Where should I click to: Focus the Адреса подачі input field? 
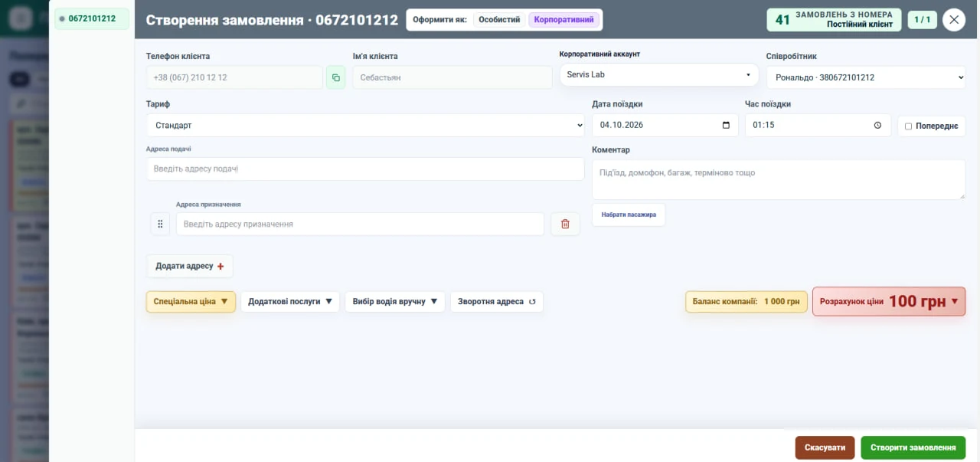coord(365,169)
